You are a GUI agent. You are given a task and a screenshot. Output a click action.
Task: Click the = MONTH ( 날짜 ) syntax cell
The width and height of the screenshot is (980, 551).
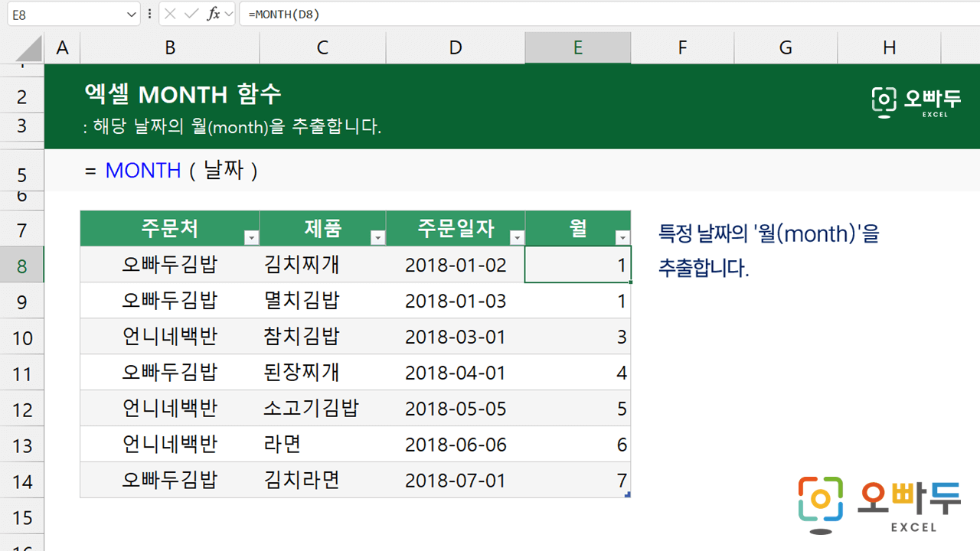(171, 170)
